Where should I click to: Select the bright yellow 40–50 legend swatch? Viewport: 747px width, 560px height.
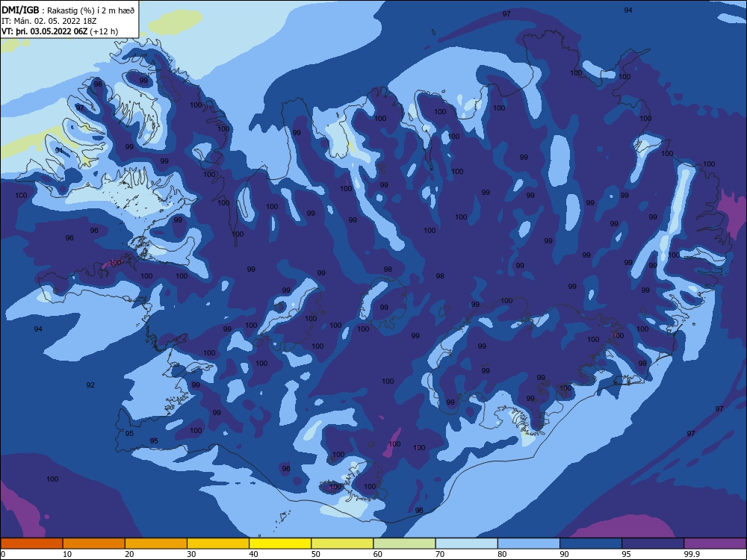tap(280, 544)
